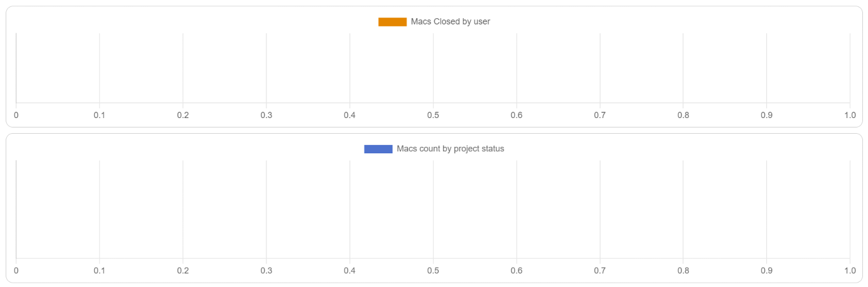Click the 0.8 tick in Macs Closed by user chart

click(x=683, y=116)
